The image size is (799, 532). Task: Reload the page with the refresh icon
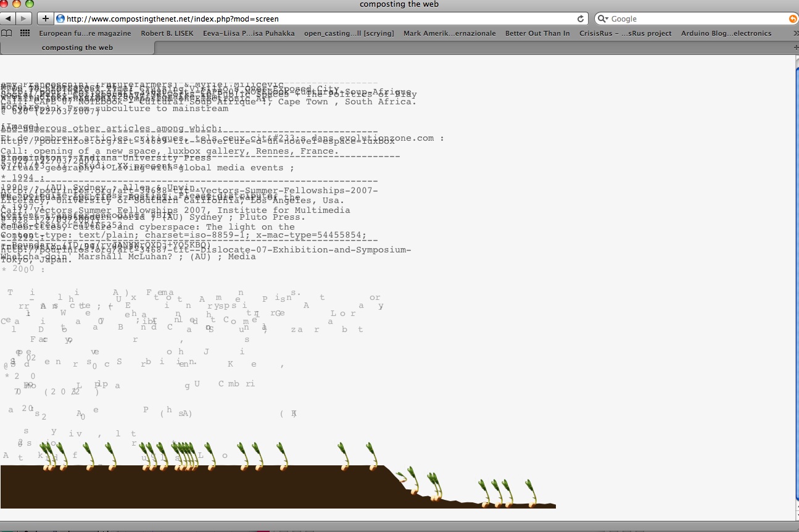tap(580, 19)
